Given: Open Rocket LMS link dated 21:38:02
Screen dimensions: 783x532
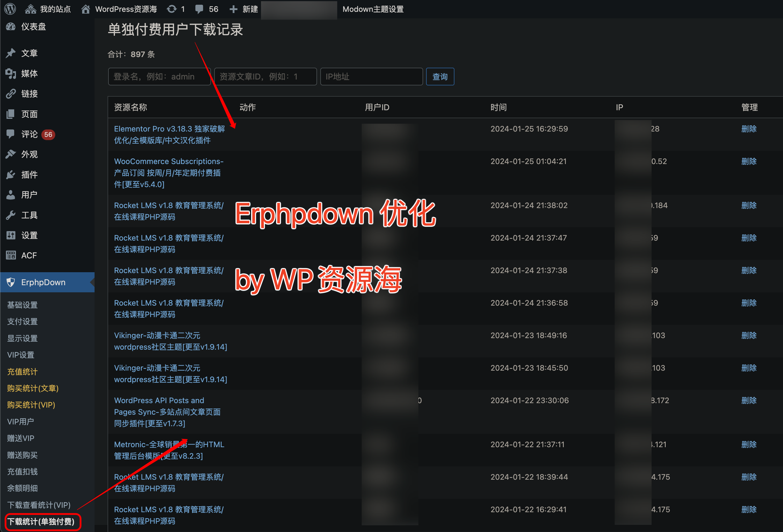Looking at the screenshot, I should click(x=169, y=211).
